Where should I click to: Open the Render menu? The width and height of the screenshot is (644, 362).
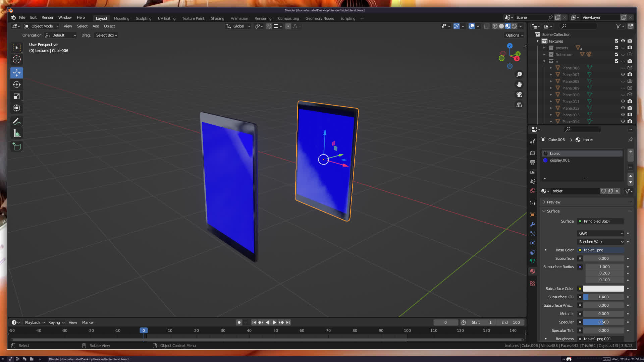click(x=47, y=17)
